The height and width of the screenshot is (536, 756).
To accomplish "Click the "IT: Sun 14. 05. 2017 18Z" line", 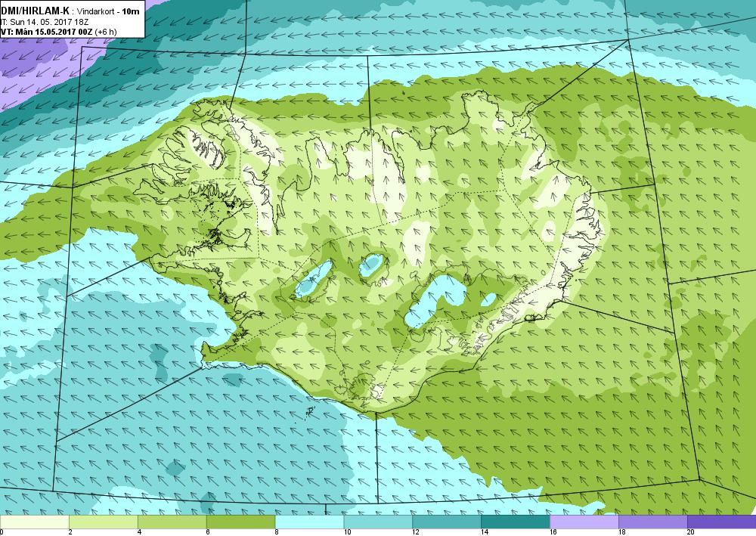I will point(45,22).
